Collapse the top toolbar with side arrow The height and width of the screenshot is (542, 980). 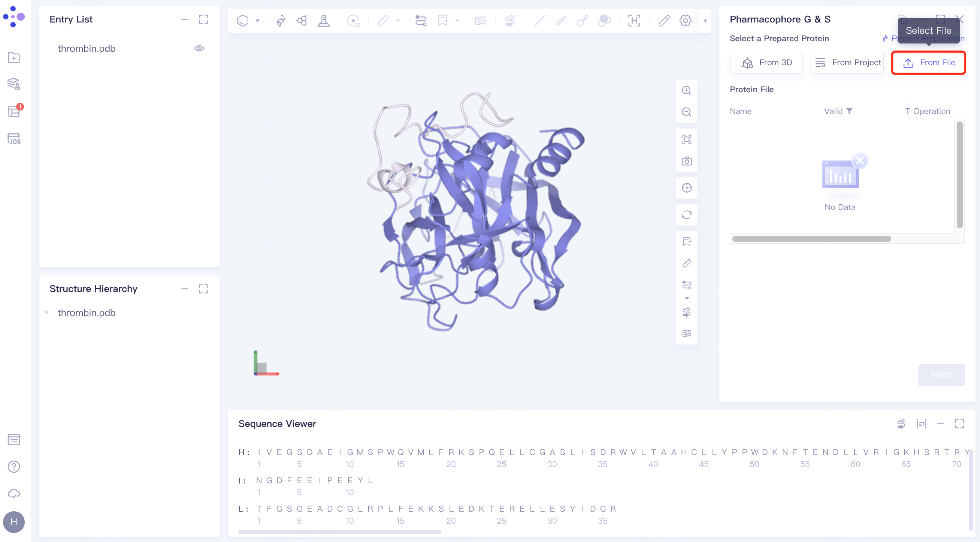705,21
